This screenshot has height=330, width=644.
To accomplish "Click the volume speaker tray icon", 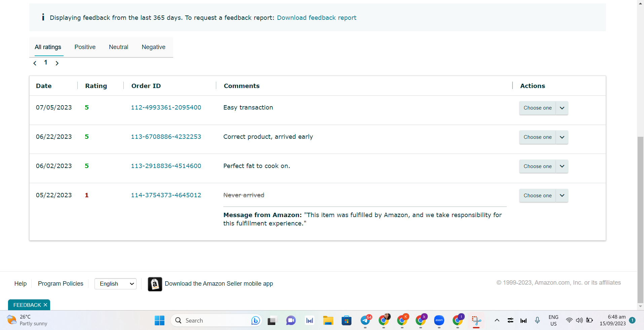I will pos(579,320).
